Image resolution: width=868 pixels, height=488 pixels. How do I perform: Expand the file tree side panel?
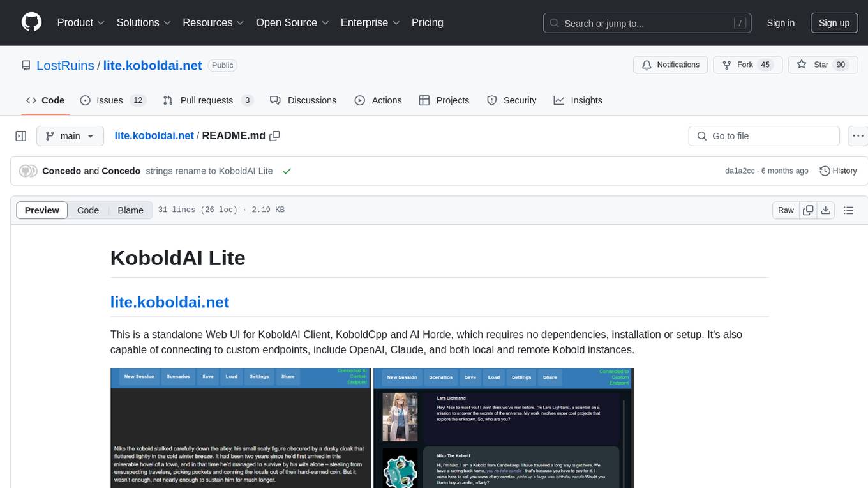click(x=21, y=136)
